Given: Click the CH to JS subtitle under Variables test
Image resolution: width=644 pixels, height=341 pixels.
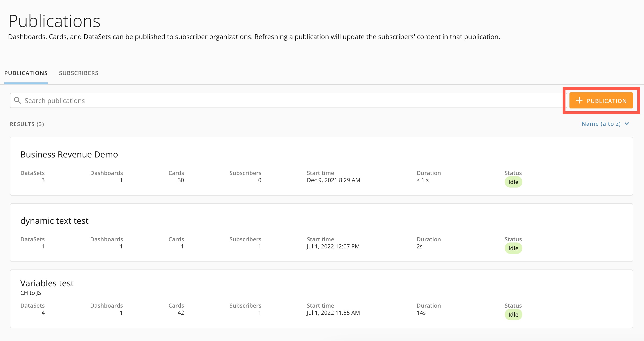Looking at the screenshot, I should 31,293.
